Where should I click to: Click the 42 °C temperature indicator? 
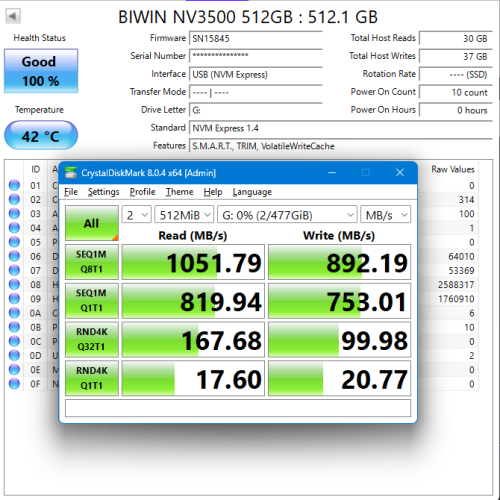pyautogui.click(x=41, y=136)
